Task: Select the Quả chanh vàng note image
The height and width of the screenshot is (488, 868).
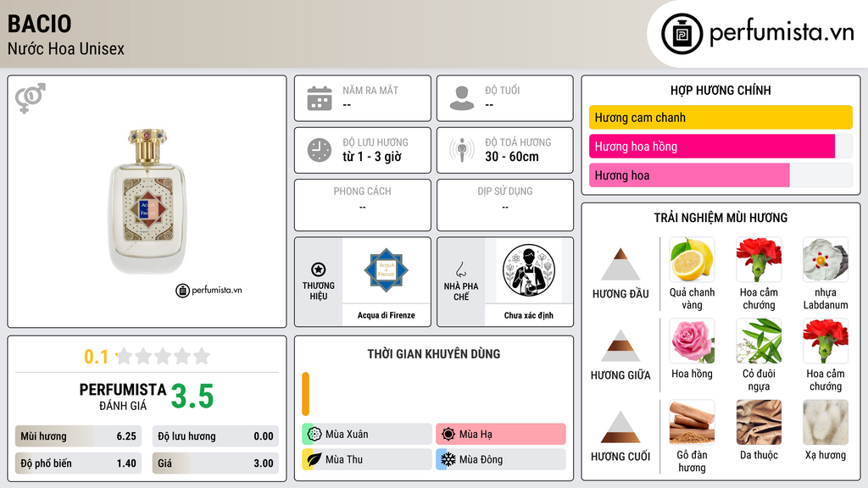Action: point(692,259)
